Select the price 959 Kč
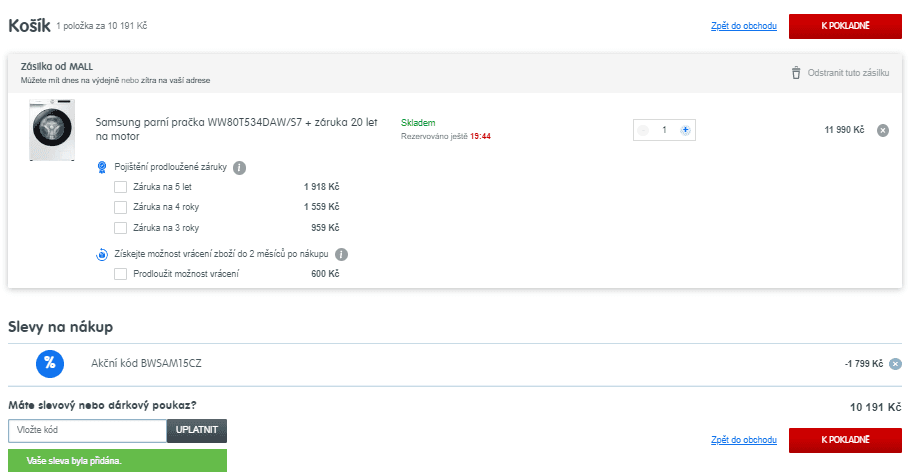The width and height of the screenshot is (911, 472). pyautogui.click(x=325, y=228)
